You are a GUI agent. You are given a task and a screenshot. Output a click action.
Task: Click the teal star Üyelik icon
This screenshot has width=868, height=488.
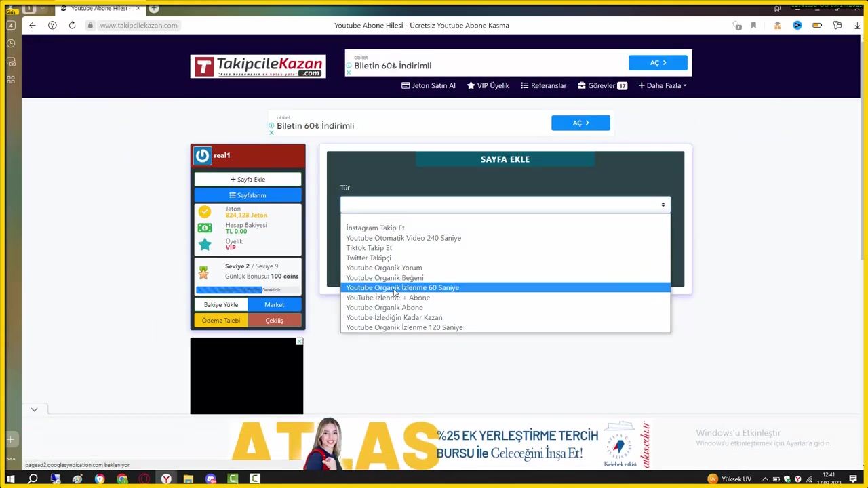205,244
